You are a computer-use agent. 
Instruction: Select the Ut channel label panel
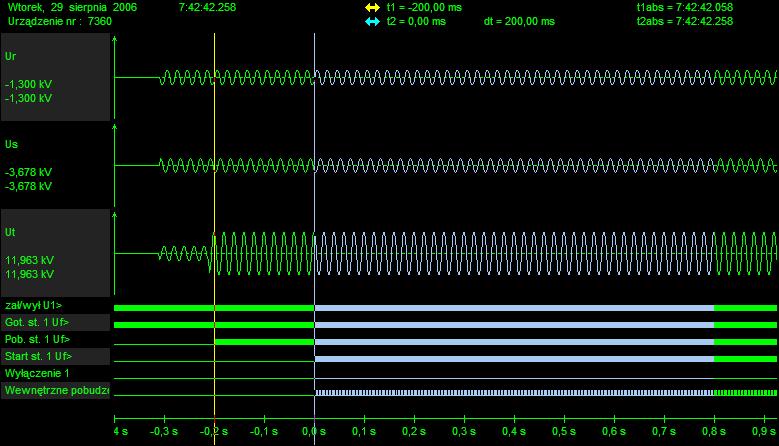tap(55, 253)
